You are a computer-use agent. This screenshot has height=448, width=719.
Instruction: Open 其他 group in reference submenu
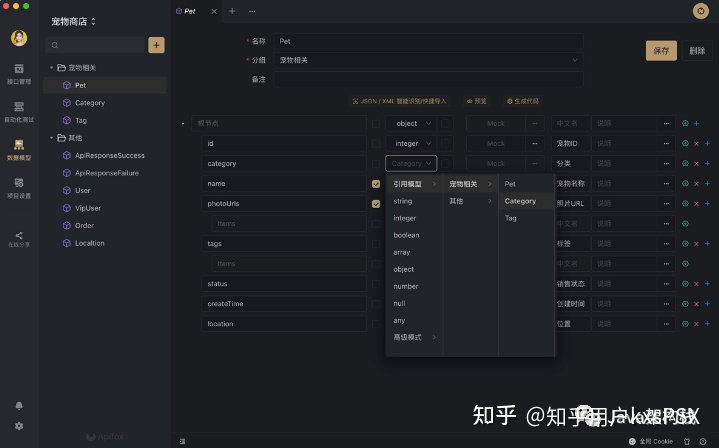tap(470, 201)
